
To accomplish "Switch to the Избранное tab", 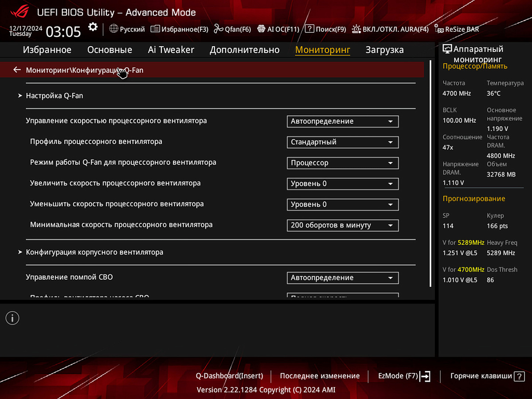I will click(x=47, y=50).
